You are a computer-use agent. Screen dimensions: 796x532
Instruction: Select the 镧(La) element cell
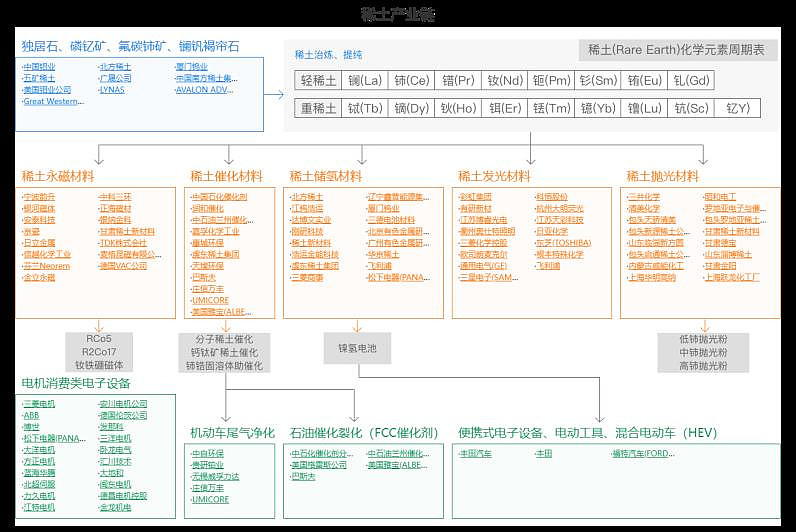[x=364, y=80]
